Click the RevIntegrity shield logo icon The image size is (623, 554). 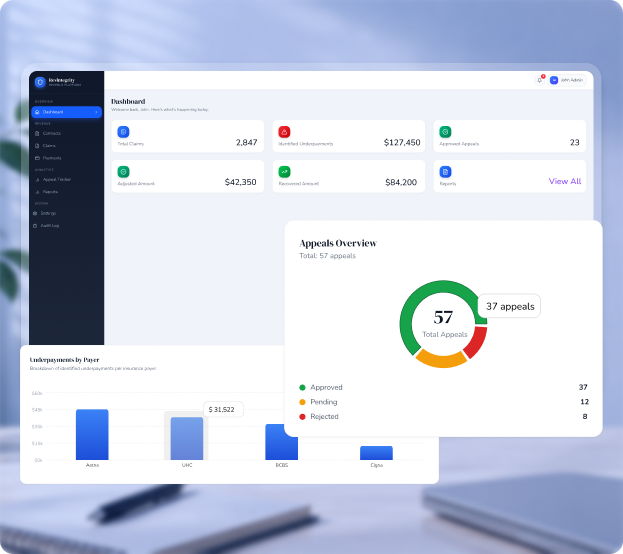pyautogui.click(x=40, y=82)
